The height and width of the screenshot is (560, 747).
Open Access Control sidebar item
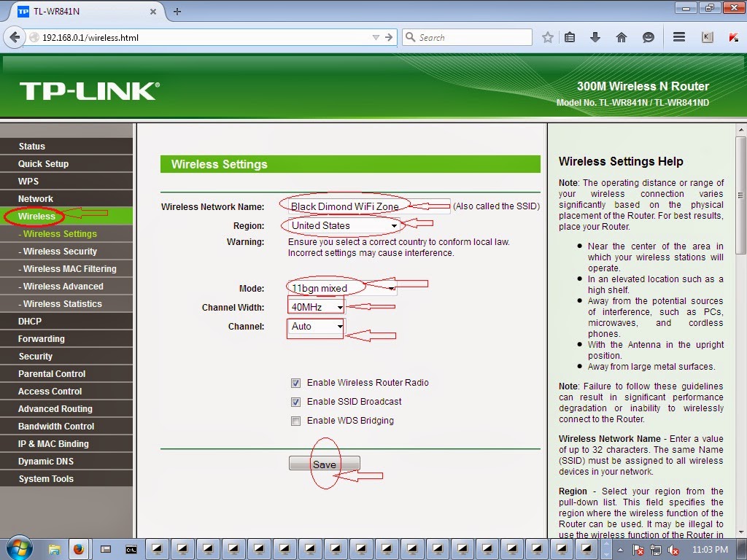(x=66, y=392)
